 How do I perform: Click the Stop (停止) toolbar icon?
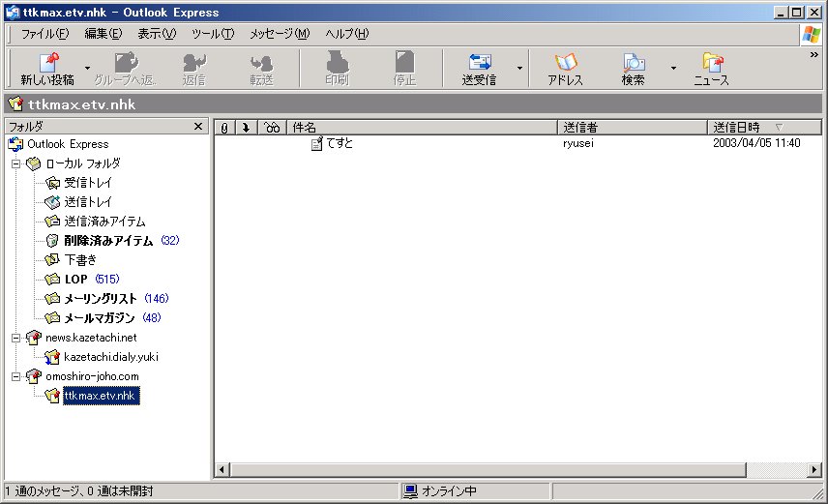coord(404,69)
